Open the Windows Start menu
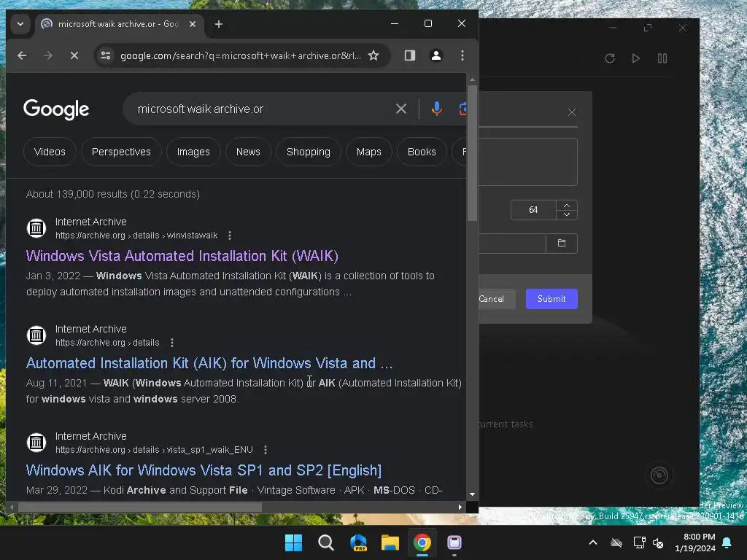 click(x=293, y=542)
